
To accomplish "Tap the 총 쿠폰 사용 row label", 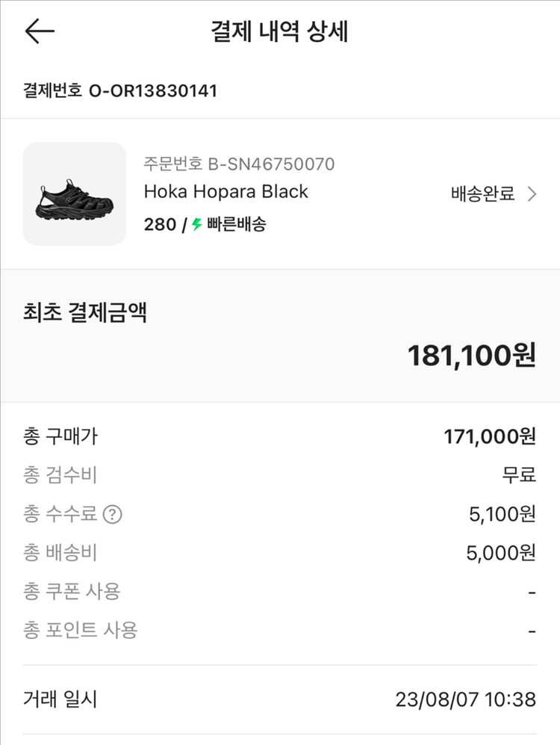I will click(72, 592).
